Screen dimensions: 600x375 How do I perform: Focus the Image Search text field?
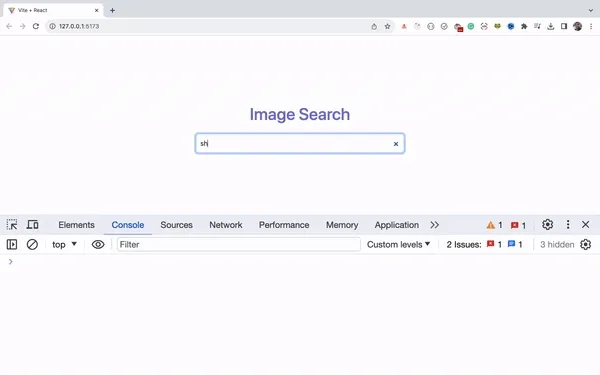[x=300, y=143]
